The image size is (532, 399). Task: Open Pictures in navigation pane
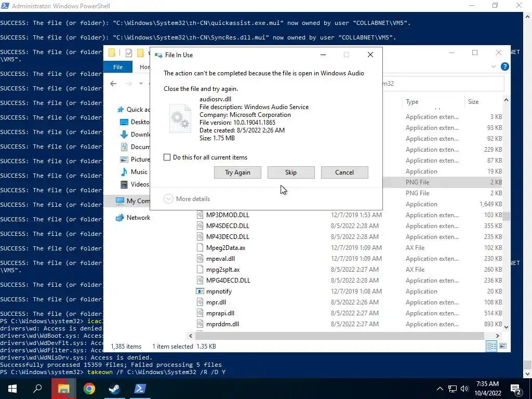coord(135,159)
